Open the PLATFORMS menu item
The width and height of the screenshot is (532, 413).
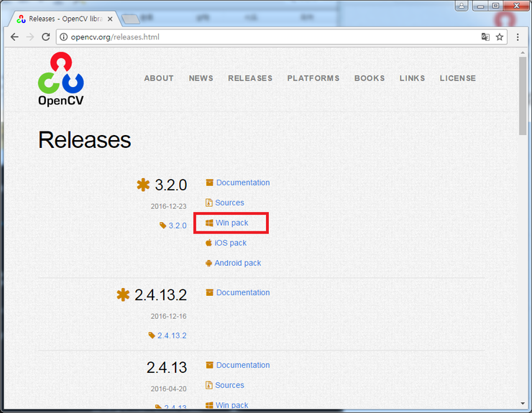[x=313, y=78]
